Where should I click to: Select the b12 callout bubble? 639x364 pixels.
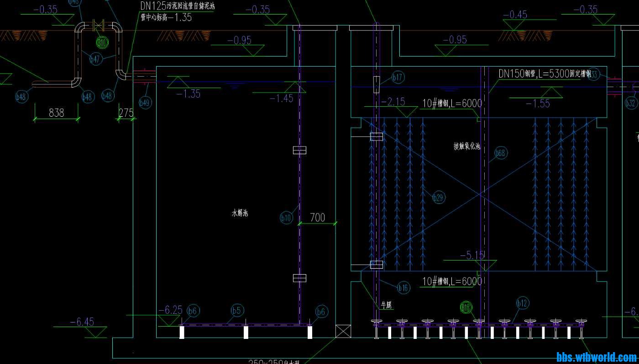pyautogui.click(x=523, y=303)
